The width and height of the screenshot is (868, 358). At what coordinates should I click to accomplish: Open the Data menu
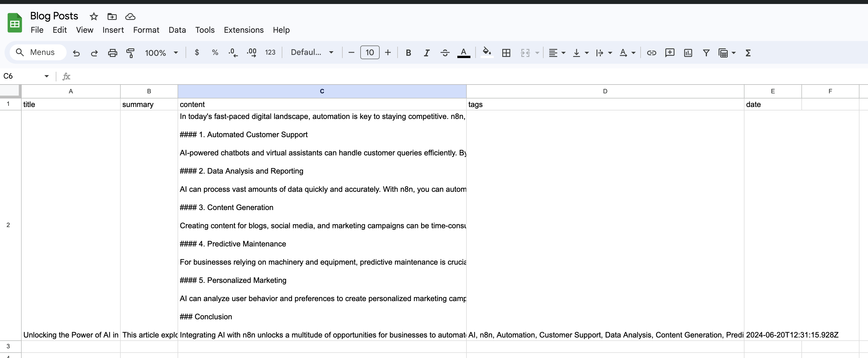click(177, 30)
